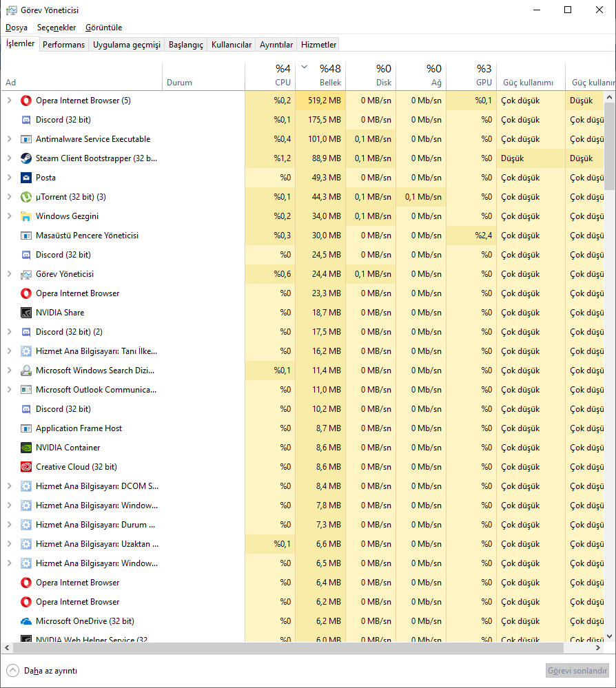Sort processes by the CPU column header
This screenshot has height=688, width=616.
click(270, 76)
